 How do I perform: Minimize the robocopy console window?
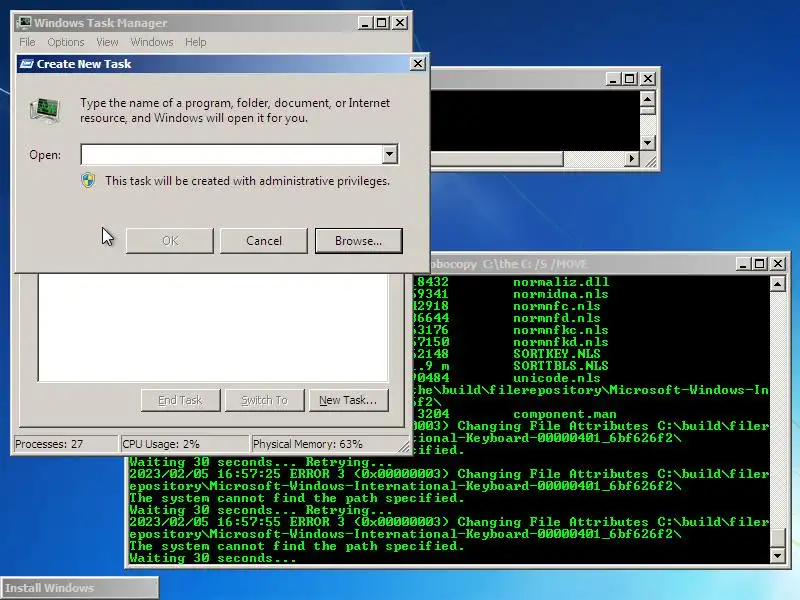click(x=742, y=264)
